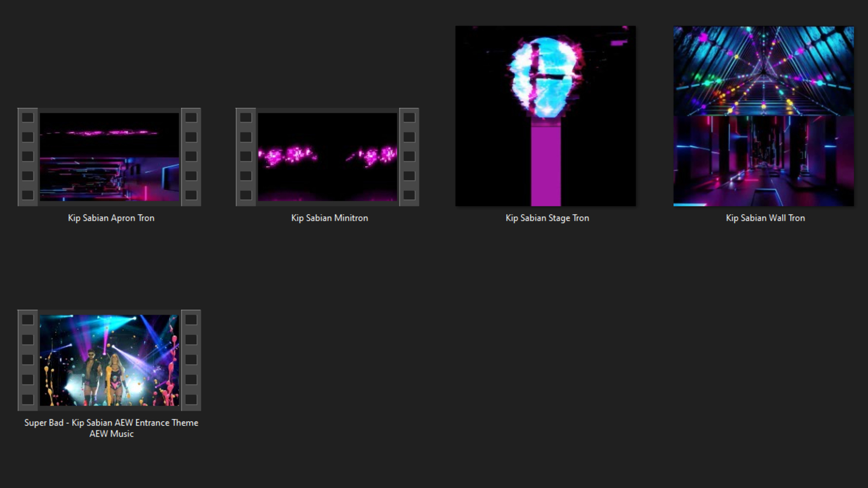Screen dimensions: 868x488
Task: Select the Kip Sabian Minitron video thumbnail
Action: click(x=327, y=157)
